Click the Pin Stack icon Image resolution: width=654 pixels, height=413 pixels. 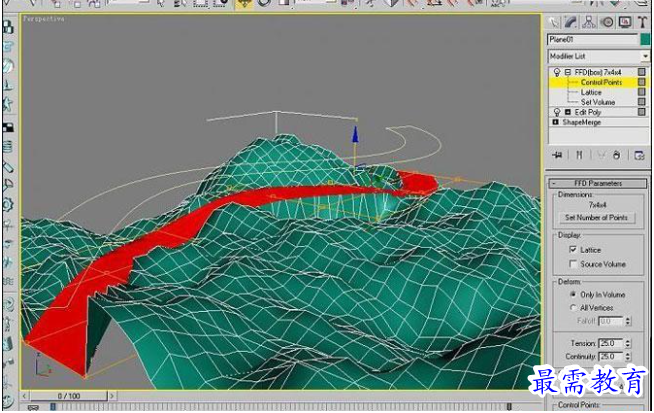[x=557, y=156]
